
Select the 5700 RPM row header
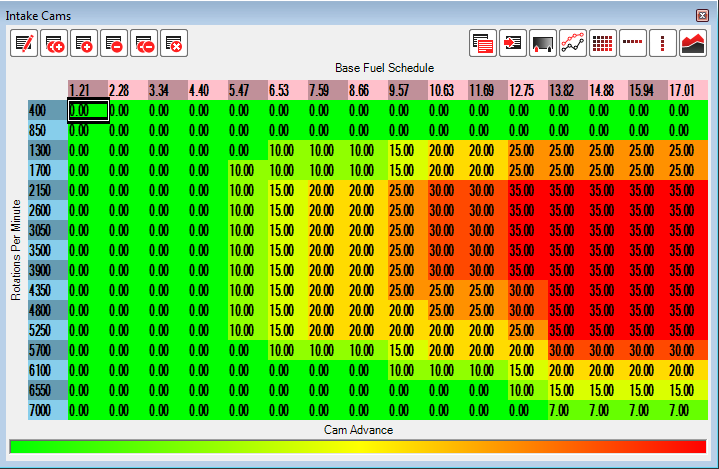[48, 350]
